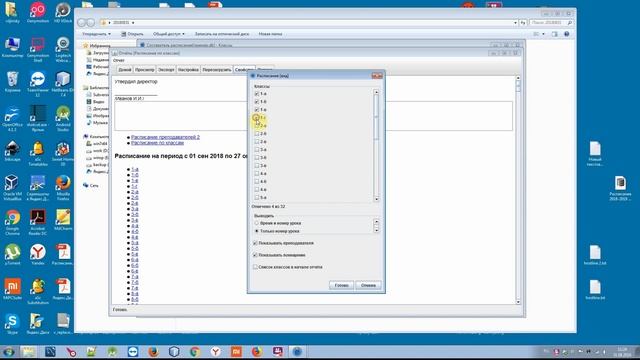This screenshot has height=360, width=640.
Task: Click class list scroll up arrow
Action: (376, 92)
